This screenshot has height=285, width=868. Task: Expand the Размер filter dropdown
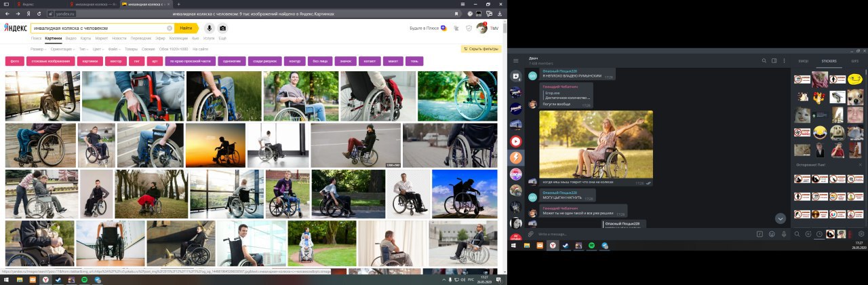(39, 49)
